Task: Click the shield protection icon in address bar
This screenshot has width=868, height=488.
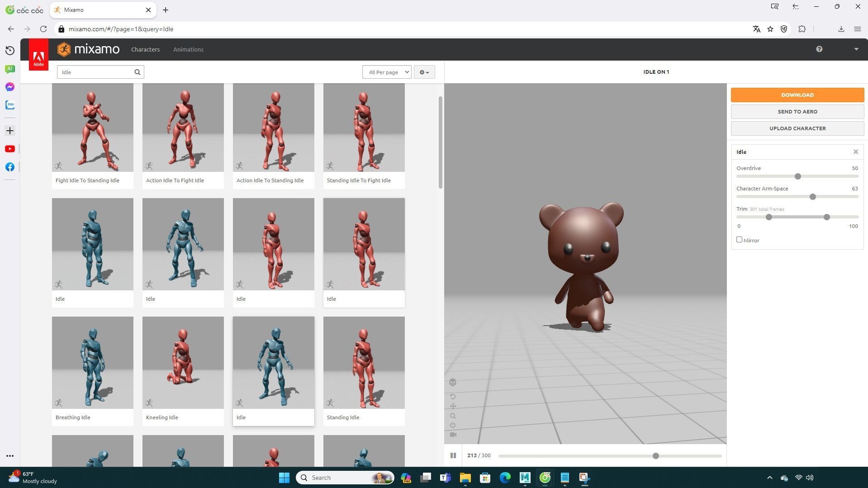Action: coord(784,29)
